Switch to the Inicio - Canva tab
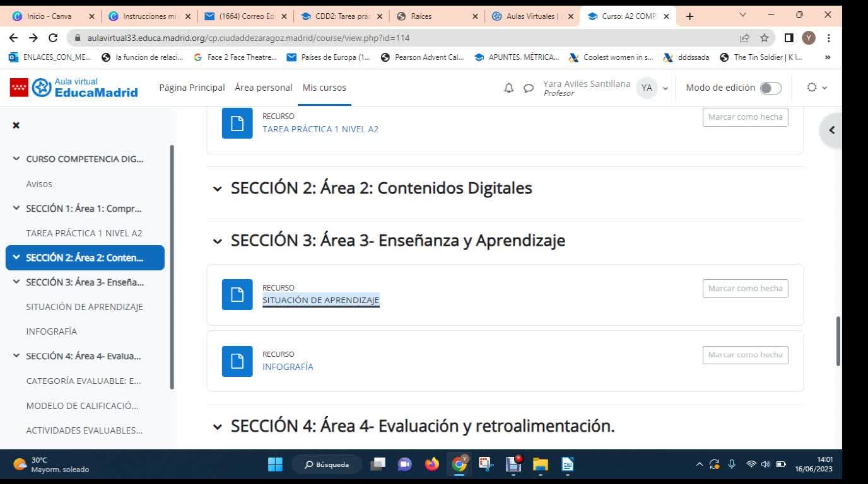 pos(52,16)
